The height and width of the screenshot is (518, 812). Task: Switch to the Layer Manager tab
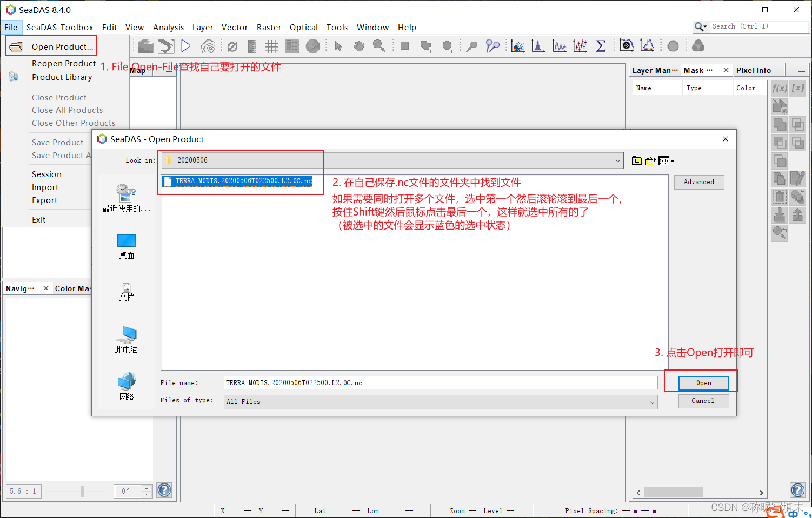655,70
